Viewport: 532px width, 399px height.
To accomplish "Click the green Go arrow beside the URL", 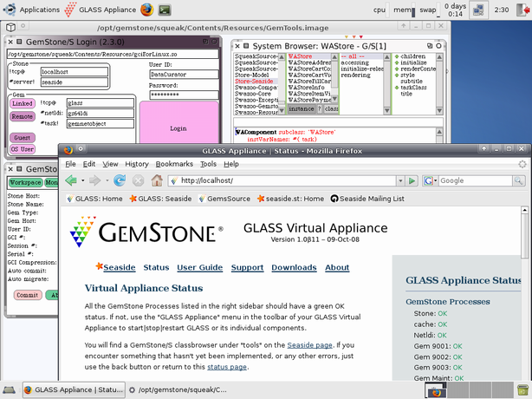I will tap(412, 180).
